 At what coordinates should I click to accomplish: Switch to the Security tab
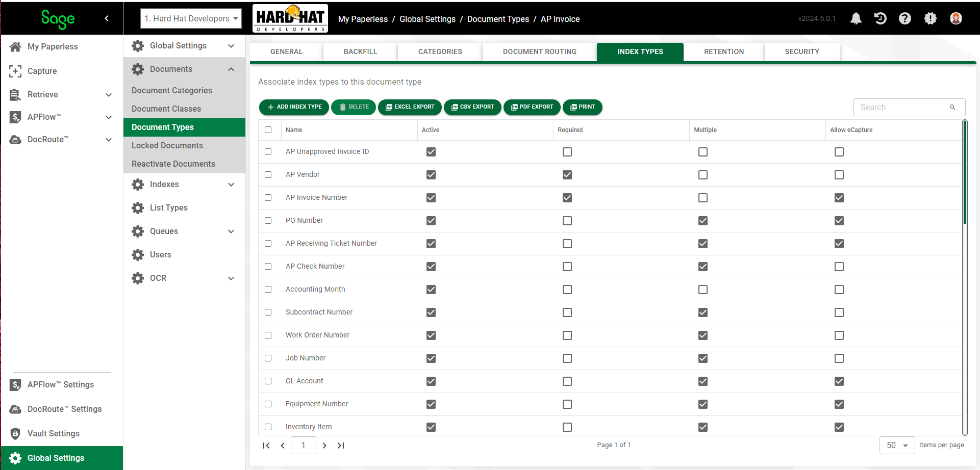802,52
